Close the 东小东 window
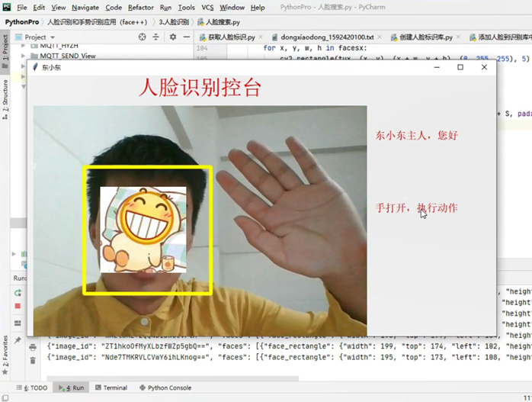 (484, 67)
